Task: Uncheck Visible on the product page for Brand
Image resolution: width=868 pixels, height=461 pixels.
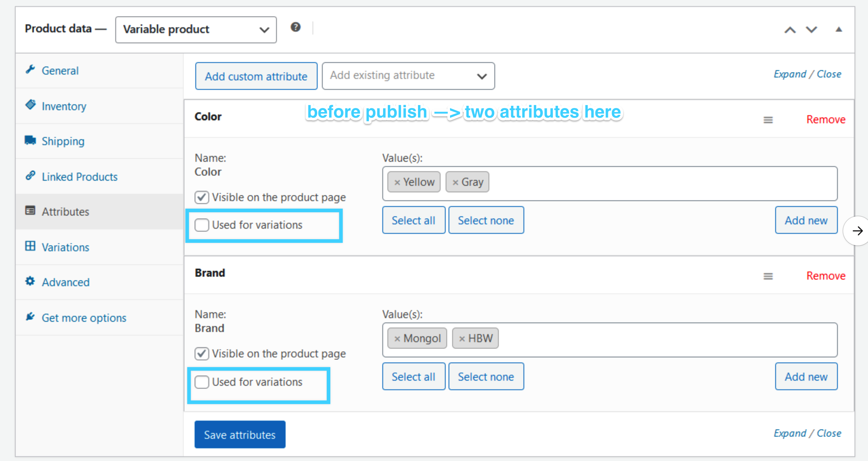Action: pos(202,353)
